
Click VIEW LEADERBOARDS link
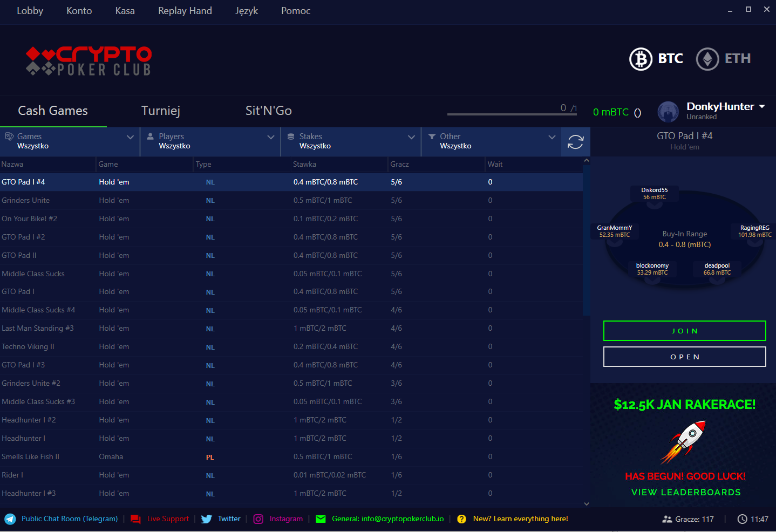click(685, 492)
